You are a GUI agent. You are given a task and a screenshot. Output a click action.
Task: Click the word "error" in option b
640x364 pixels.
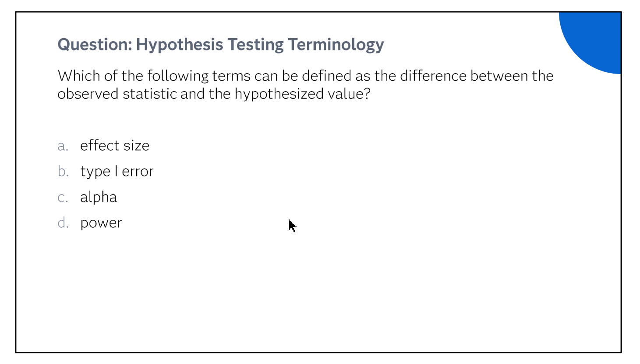(138, 172)
